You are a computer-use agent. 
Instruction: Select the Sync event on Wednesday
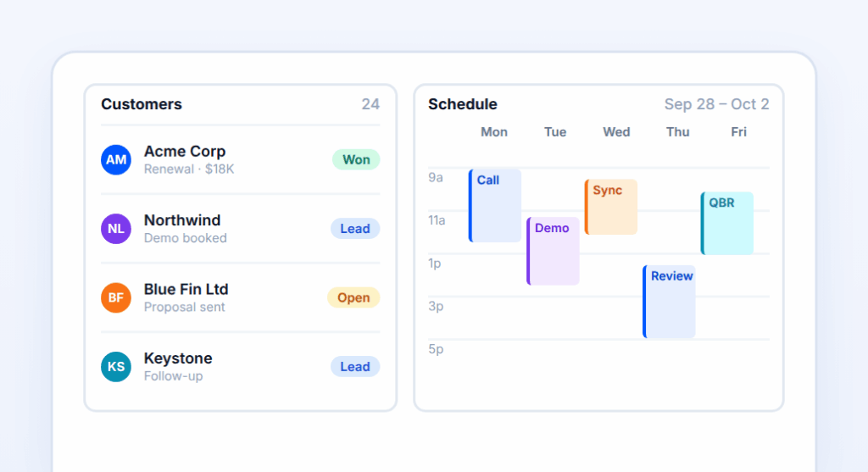[611, 207]
